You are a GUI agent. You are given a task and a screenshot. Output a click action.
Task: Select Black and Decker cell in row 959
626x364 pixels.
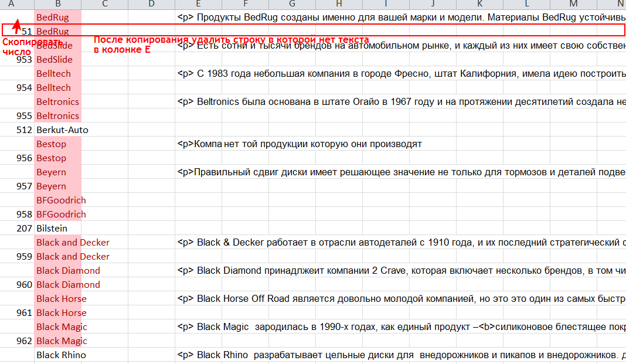click(58, 256)
